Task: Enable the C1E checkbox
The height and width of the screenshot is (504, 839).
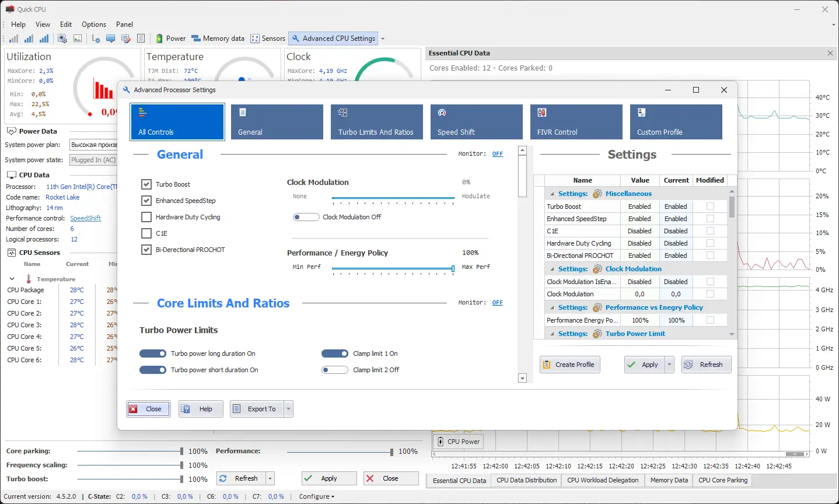Action: 146,233
